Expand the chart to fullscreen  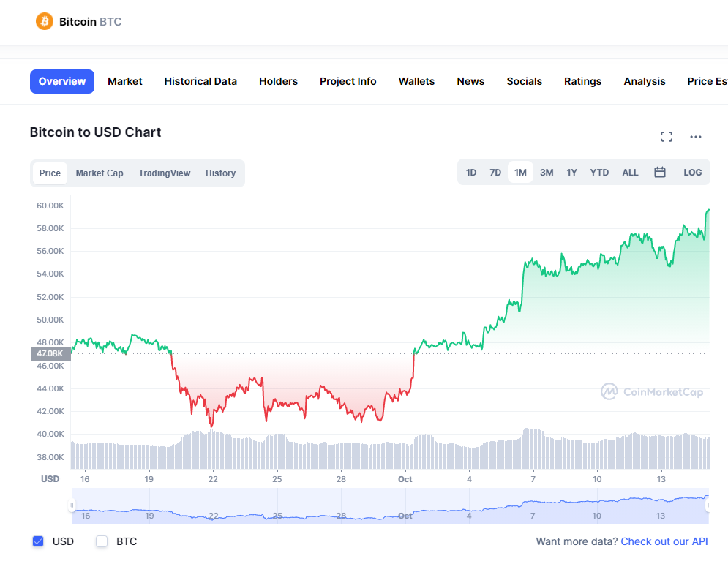666,137
